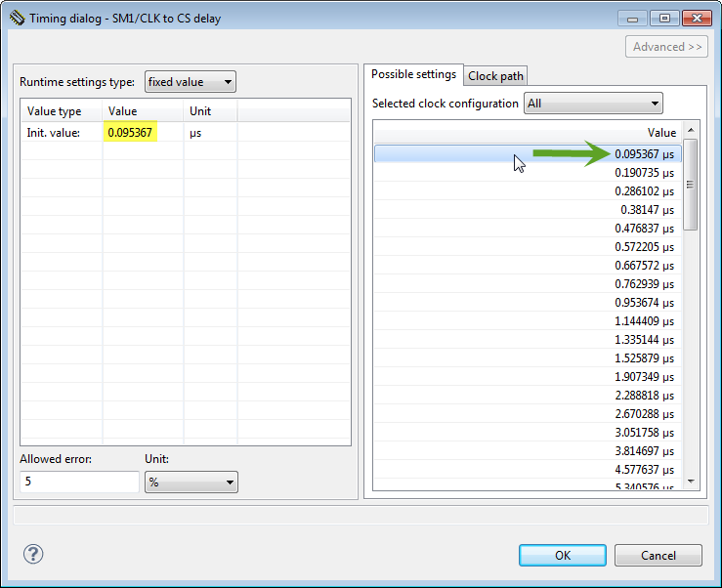Click the scrollbar down arrow in values list
Image resolution: width=722 pixels, height=588 pixels.
(691, 482)
